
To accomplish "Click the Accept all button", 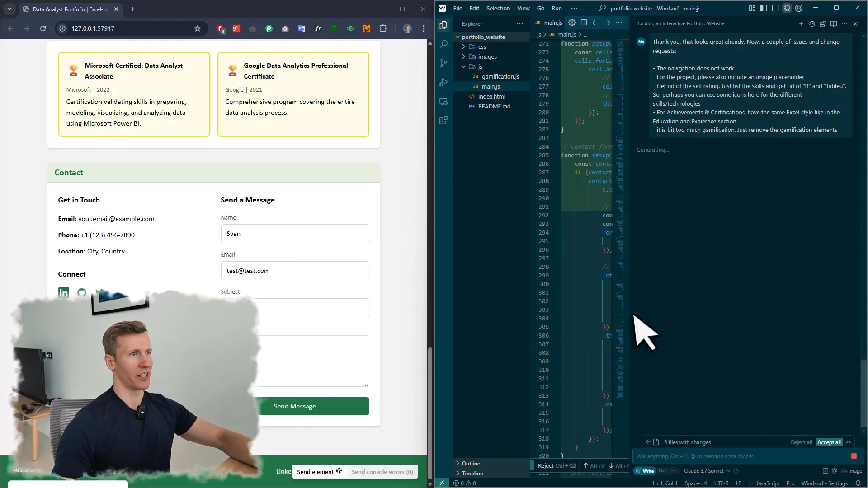I will point(829,442).
